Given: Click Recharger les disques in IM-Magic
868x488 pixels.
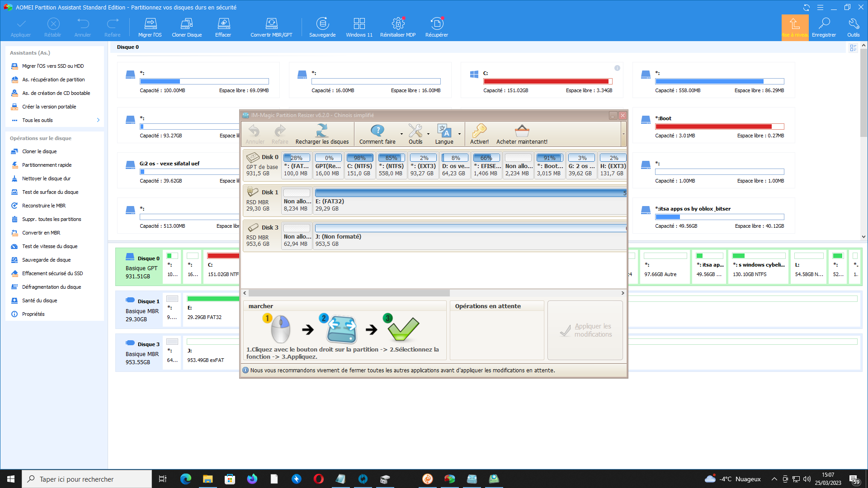Looking at the screenshot, I should [322, 134].
